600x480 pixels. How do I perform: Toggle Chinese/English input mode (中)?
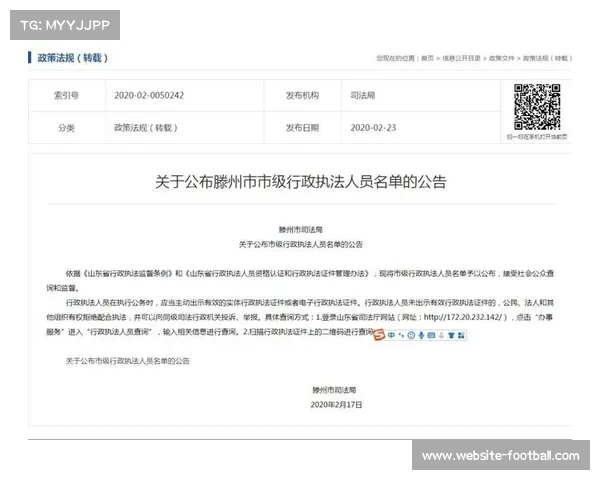391,335
